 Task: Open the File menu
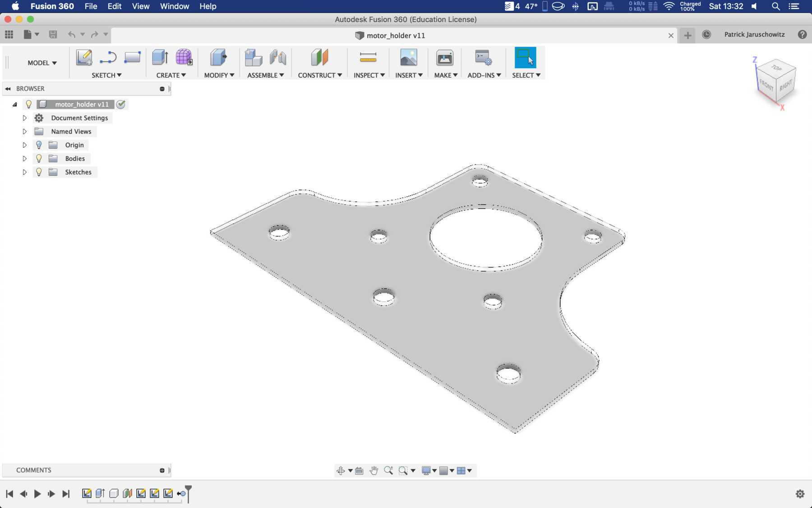pos(91,6)
